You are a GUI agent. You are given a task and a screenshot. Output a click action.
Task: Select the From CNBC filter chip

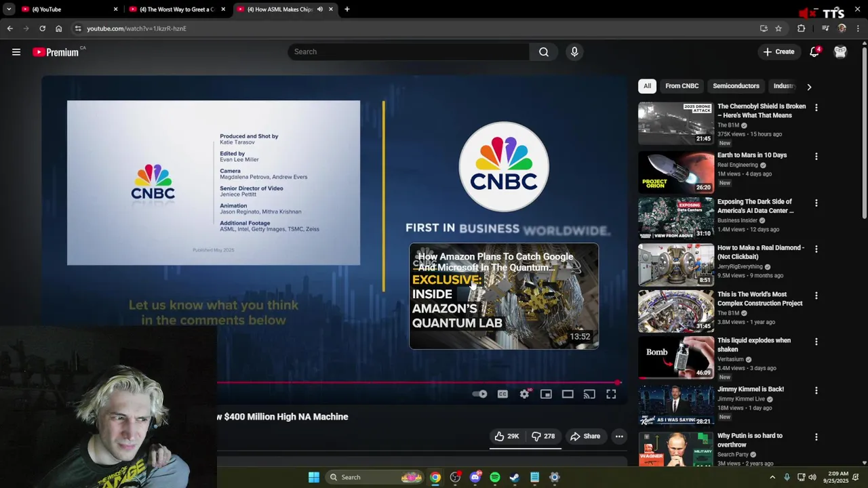pyautogui.click(x=682, y=86)
